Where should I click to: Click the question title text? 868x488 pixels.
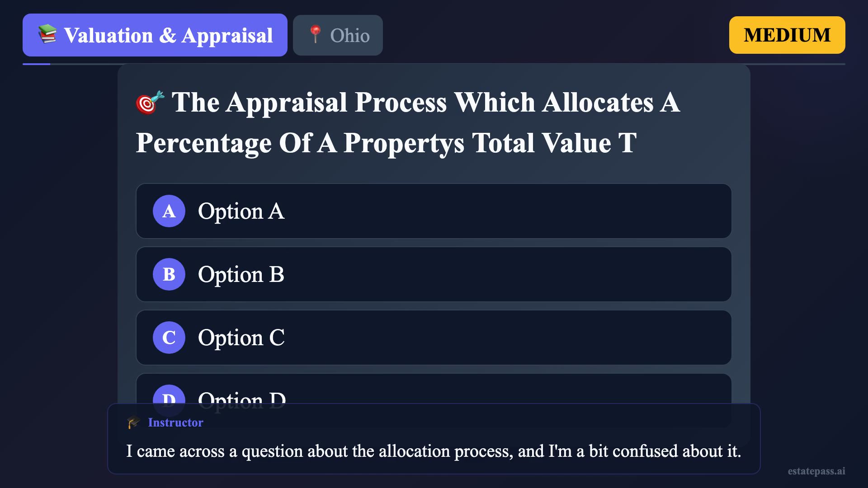408,122
